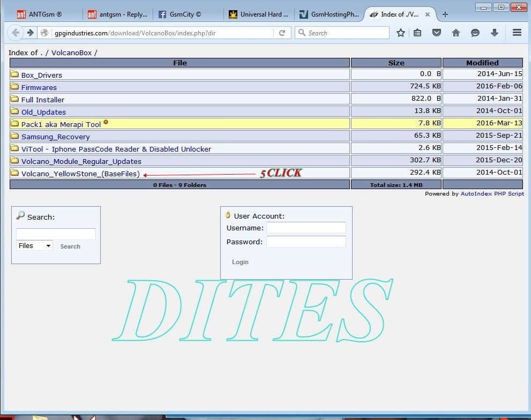Click the browser Search box
The width and height of the screenshot is (531, 420).
point(342,33)
